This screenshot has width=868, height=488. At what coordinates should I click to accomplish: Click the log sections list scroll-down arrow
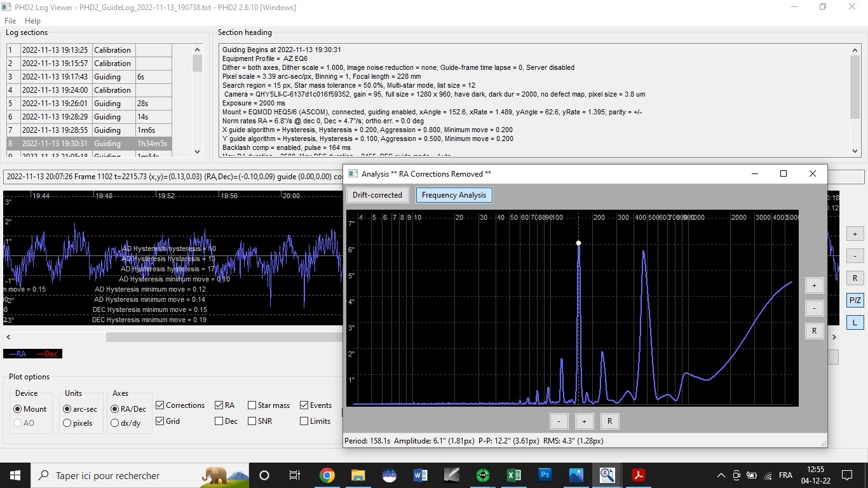pyautogui.click(x=197, y=152)
